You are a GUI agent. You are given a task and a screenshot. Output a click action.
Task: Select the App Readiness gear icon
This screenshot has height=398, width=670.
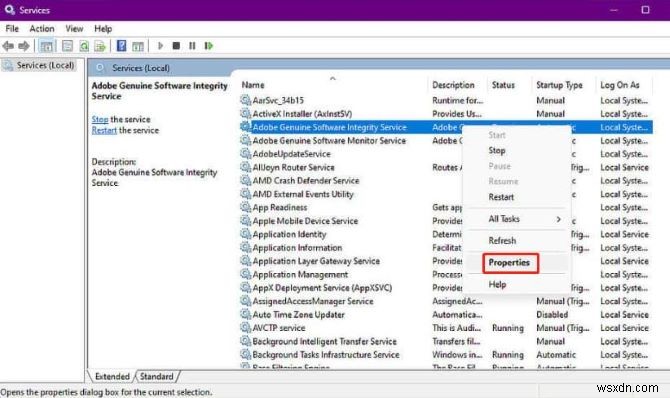click(x=245, y=207)
